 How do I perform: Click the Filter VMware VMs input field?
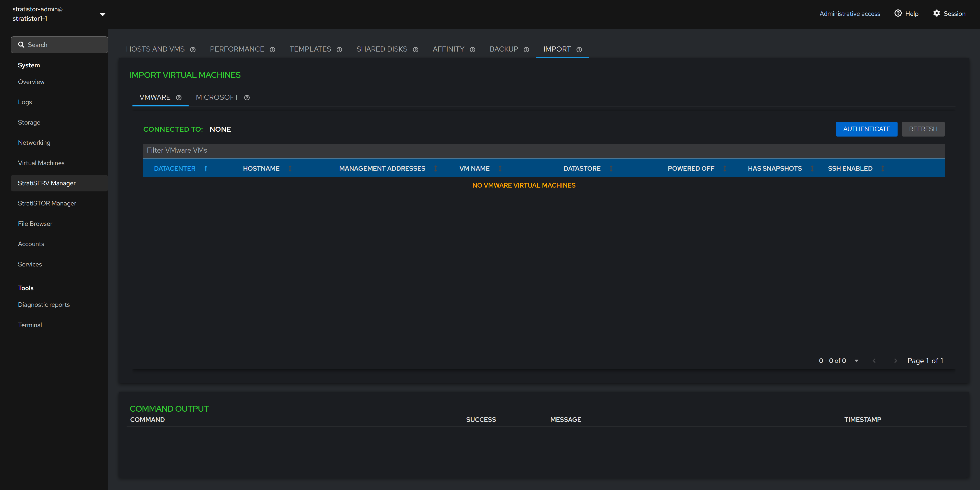pyautogui.click(x=543, y=150)
